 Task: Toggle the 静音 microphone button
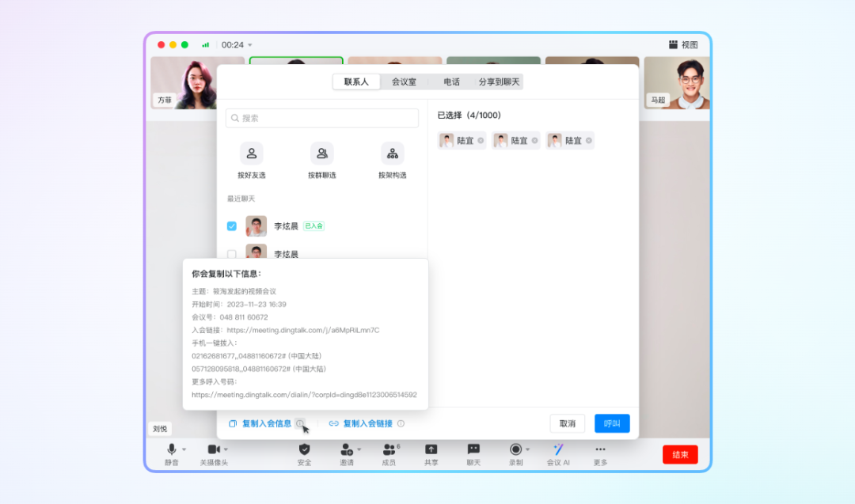coord(172,449)
